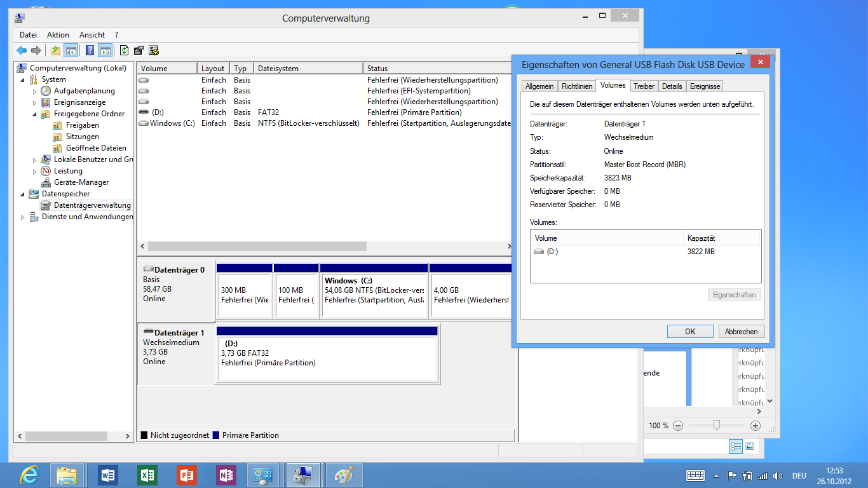Toggle the action pane show/hide toolbar button
The image size is (868, 488).
click(105, 50)
